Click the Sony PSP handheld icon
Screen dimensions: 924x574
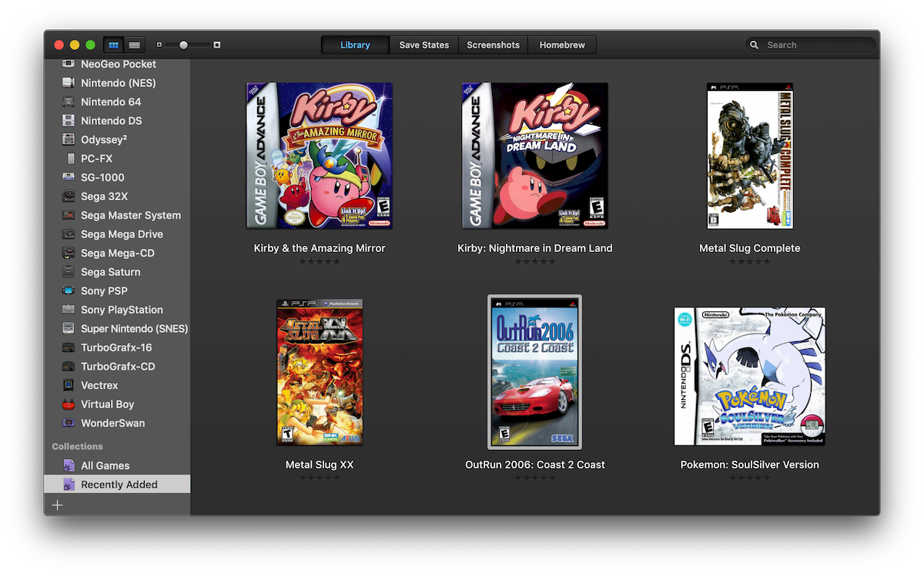point(68,290)
